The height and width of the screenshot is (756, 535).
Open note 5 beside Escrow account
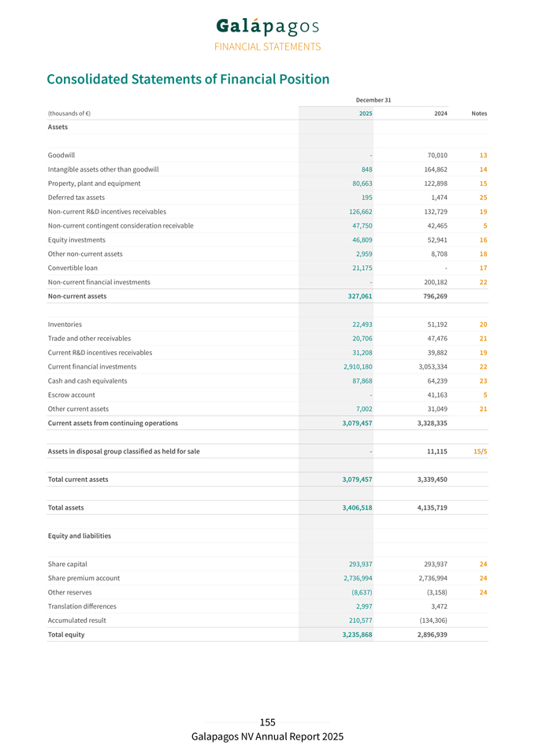(x=485, y=395)
